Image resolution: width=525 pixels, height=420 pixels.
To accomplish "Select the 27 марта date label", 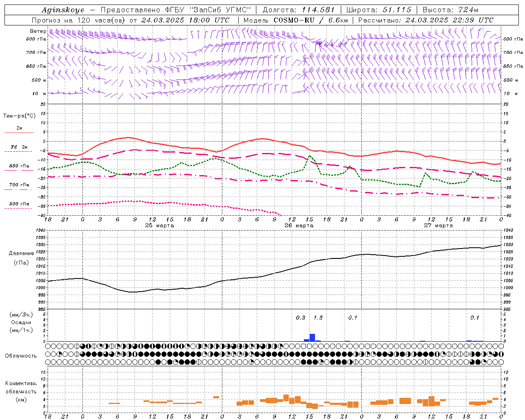I will coord(438,226).
